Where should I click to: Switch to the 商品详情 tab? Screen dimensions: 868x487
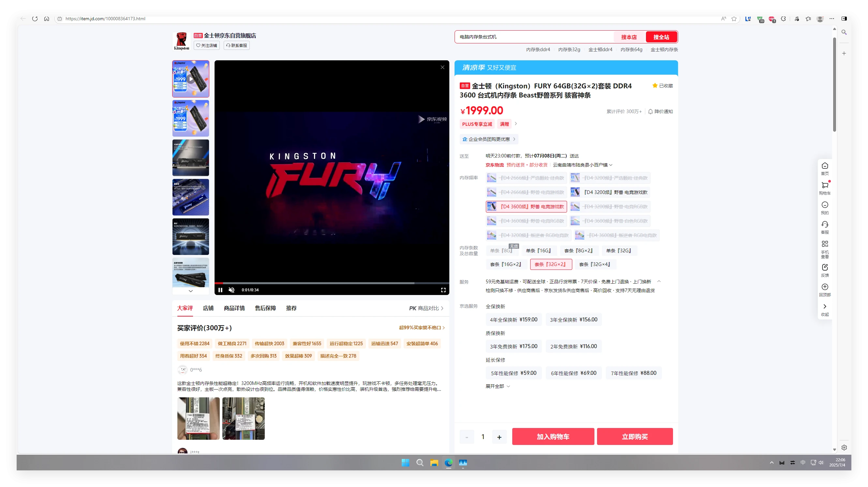234,308
